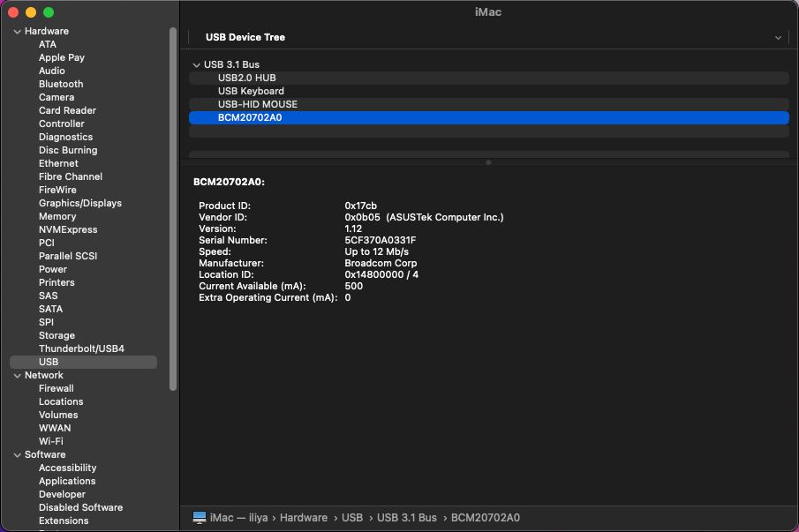The width and height of the screenshot is (799, 532).
Task: Open the Printers category
Action: tap(57, 282)
